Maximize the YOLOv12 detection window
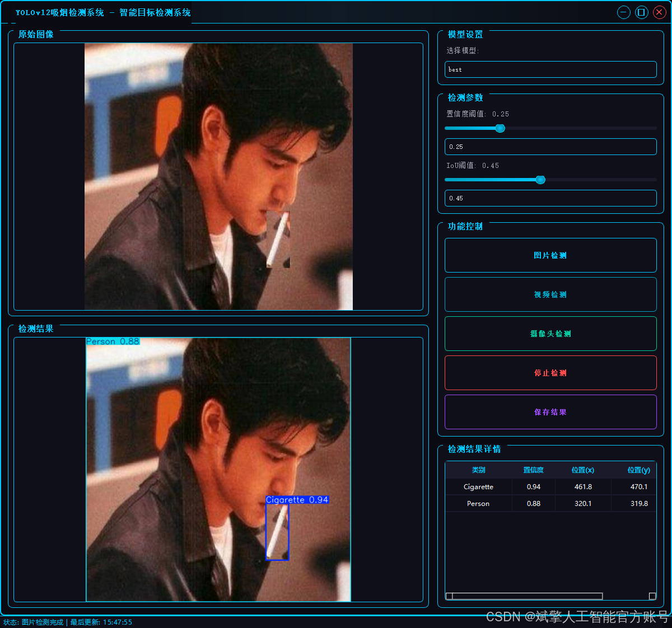This screenshot has width=672, height=628. pos(642,12)
